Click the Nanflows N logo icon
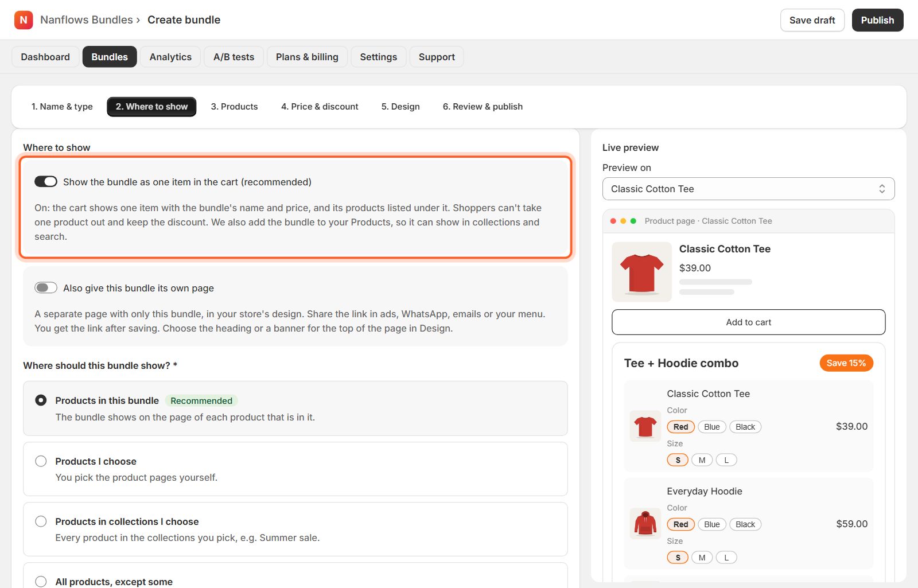Image resolution: width=918 pixels, height=588 pixels. pyautogui.click(x=24, y=20)
